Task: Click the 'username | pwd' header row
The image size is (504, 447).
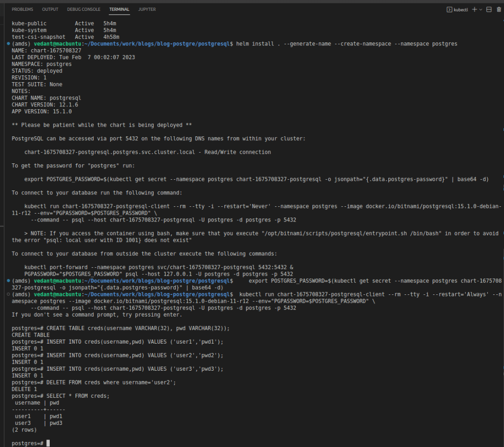Action: (37, 402)
